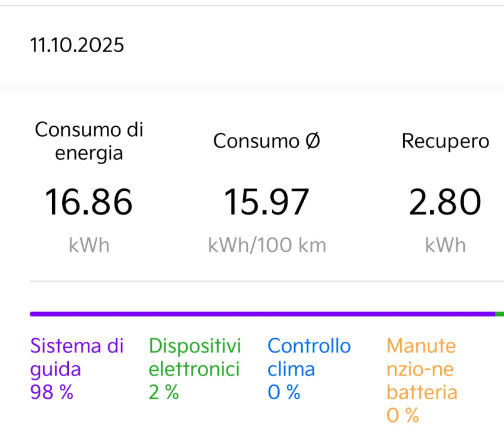Select the Sistema di guida legend
This screenshot has width=504, height=439.
coord(76,357)
